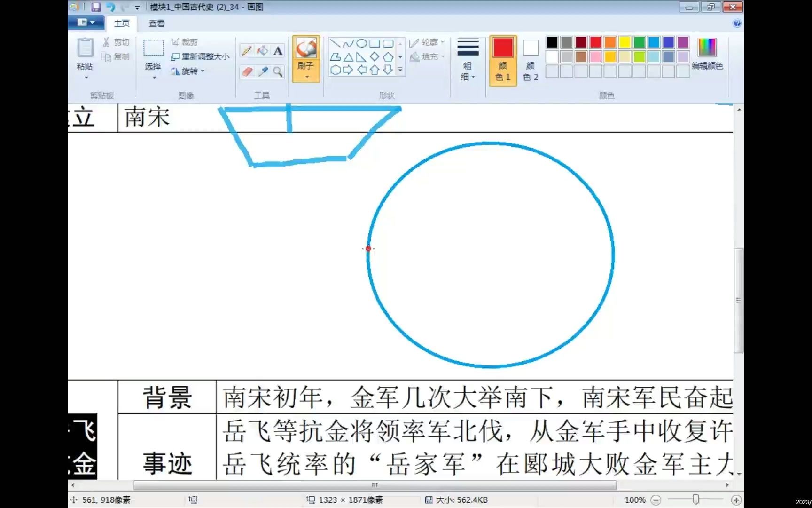Click the Cut (剪切) button
The image size is (812, 508).
[x=116, y=42]
